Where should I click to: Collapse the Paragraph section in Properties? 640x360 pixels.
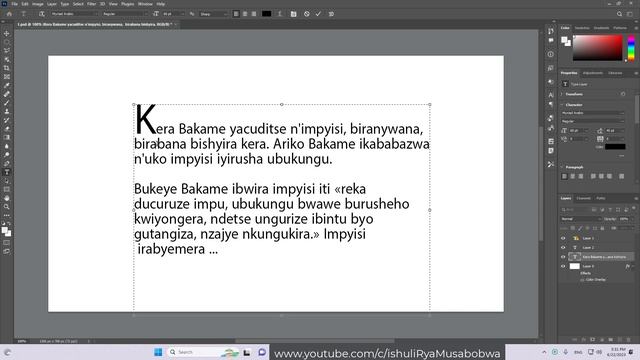point(562,167)
